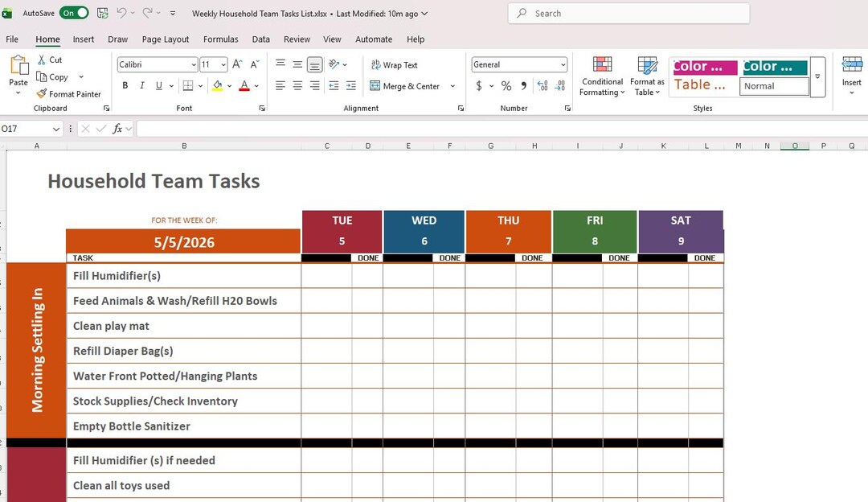Cut the selected cells

pyautogui.click(x=50, y=60)
